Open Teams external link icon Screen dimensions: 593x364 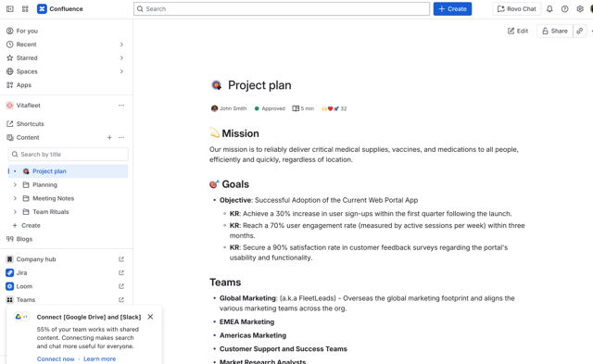pyautogui.click(x=121, y=300)
